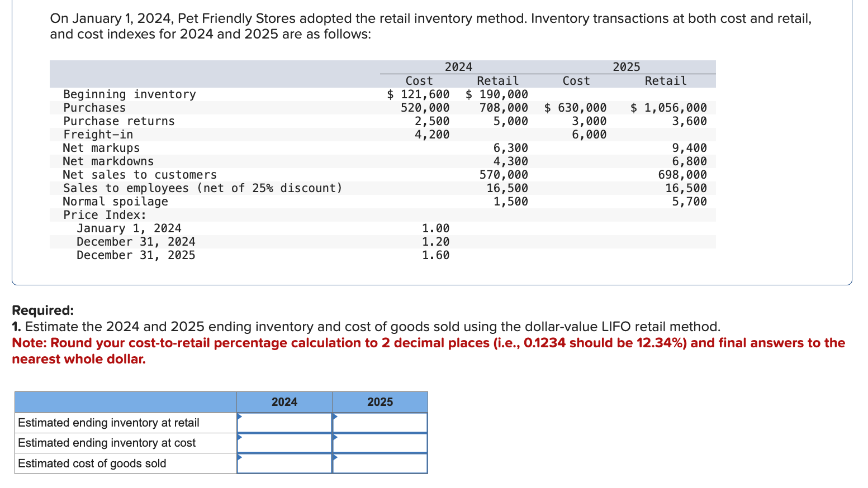Click the 2025 purchases cost value $ 630,000
The height and width of the screenshot is (488, 868).
click(x=576, y=108)
